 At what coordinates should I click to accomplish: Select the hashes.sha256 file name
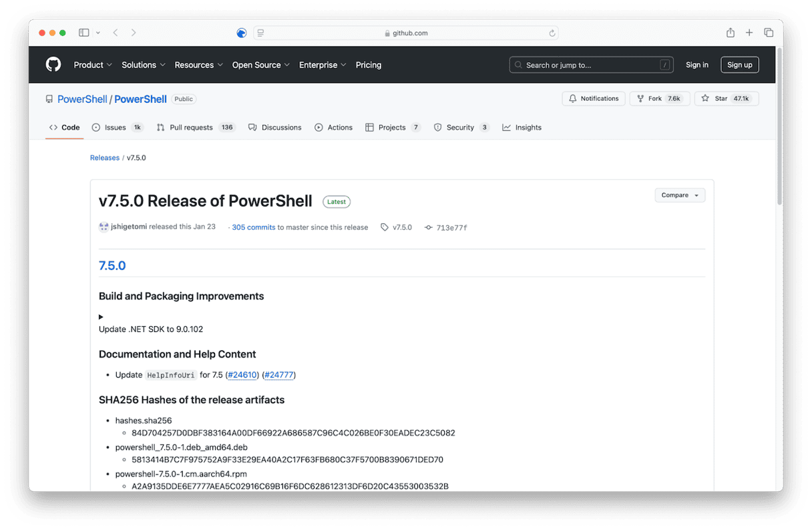(144, 421)
